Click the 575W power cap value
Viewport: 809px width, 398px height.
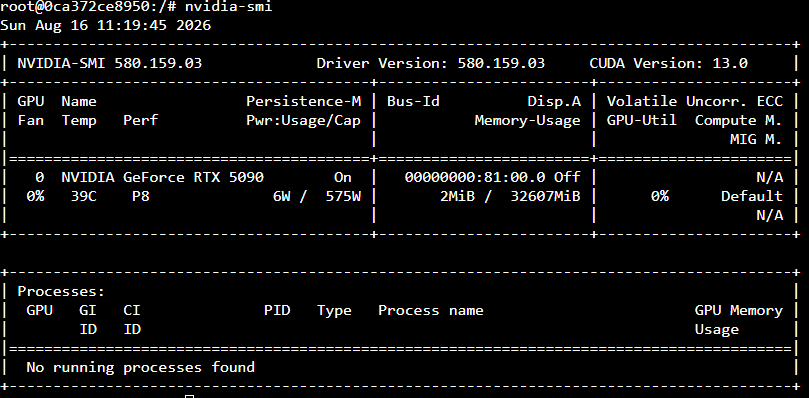(x=343, y=196)
